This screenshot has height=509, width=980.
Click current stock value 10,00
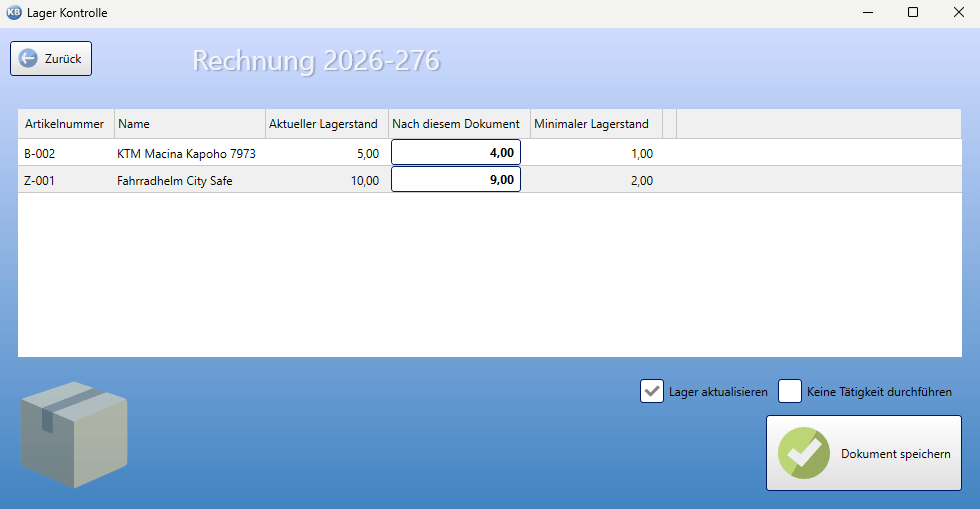[365, 181]
